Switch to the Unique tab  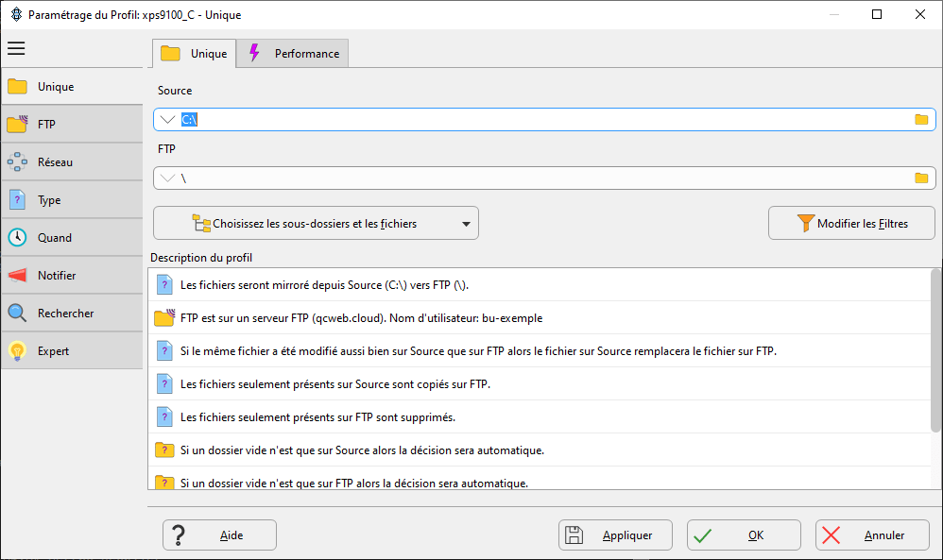pos(195,54)
